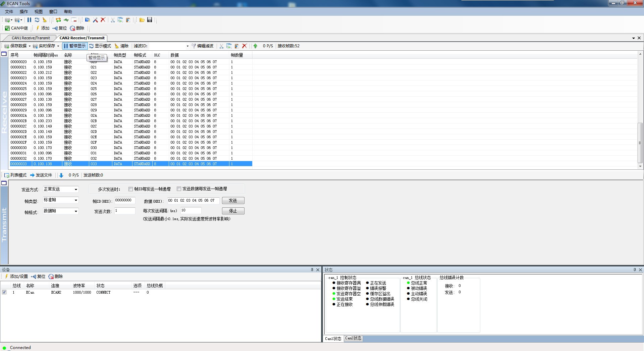644x351 pixels.
Task: Save with the floppy disk icon
Action: [x=150, y=20]
